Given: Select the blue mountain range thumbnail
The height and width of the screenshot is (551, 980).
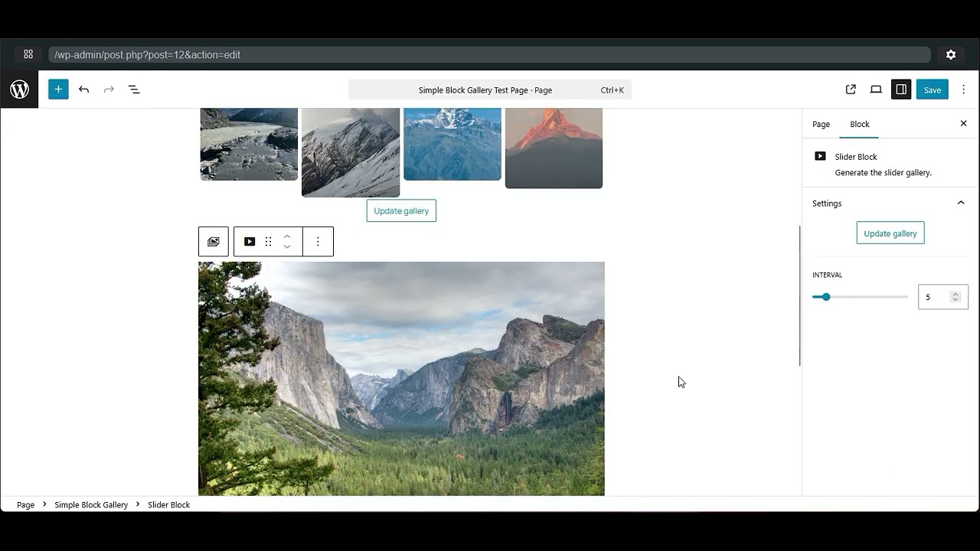Looking at the screenshot, I should (x=452, y=144).
